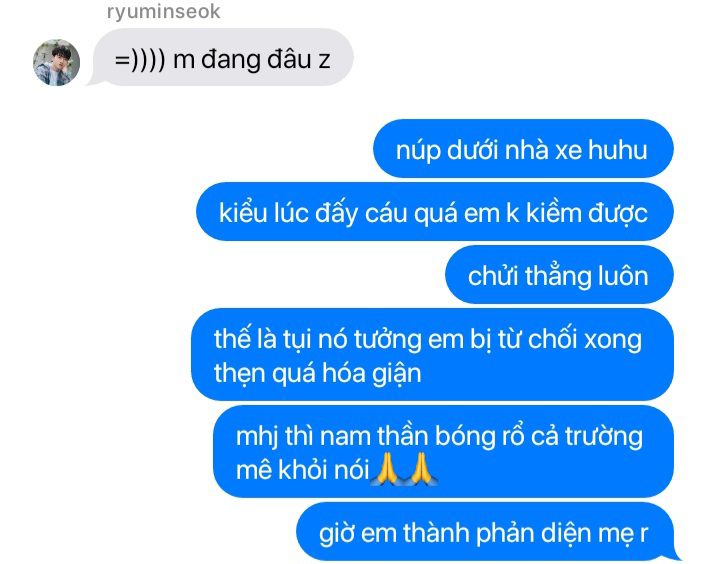Click the "giờ em thành phản diện" message

pos(485,531)
